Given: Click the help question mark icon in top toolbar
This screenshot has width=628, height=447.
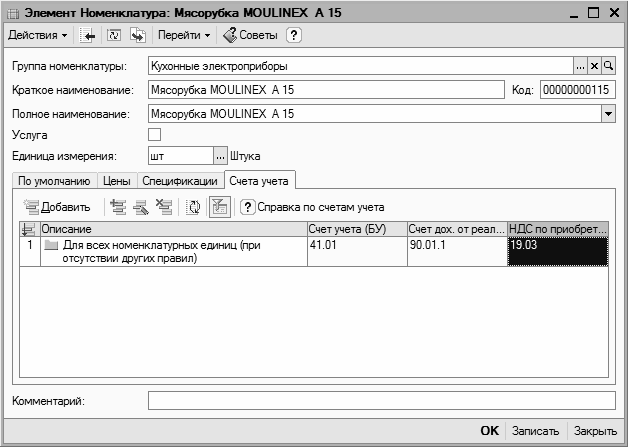Looking at the screenshot, I should (x=294, y=36).
